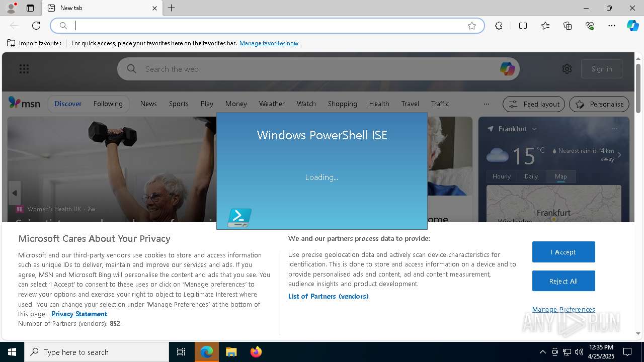Open the Edge profile icon
The image size is (644, 362).
[11, 8]
